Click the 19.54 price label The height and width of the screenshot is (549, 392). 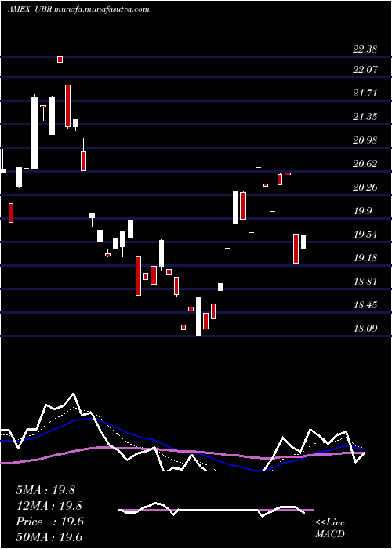pos(365,235)
